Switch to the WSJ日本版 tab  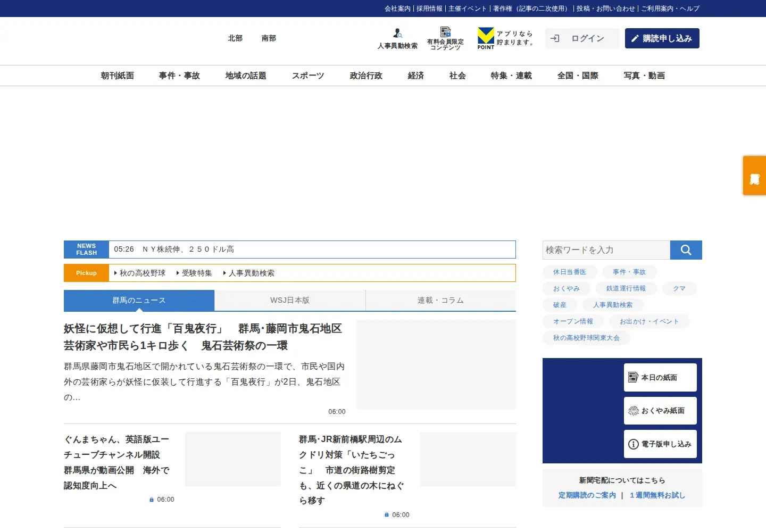pyautogui.click(x=290, y=301)
